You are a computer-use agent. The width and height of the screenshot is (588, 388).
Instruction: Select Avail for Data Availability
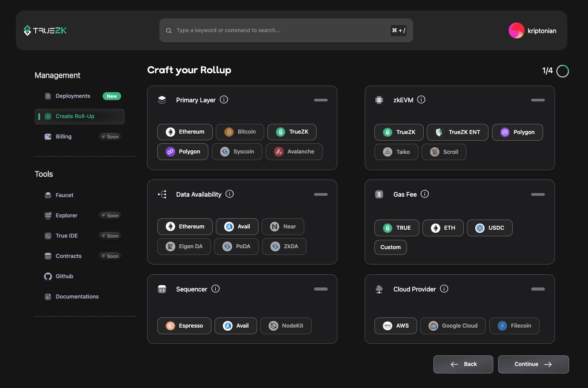tap(237, 227)
